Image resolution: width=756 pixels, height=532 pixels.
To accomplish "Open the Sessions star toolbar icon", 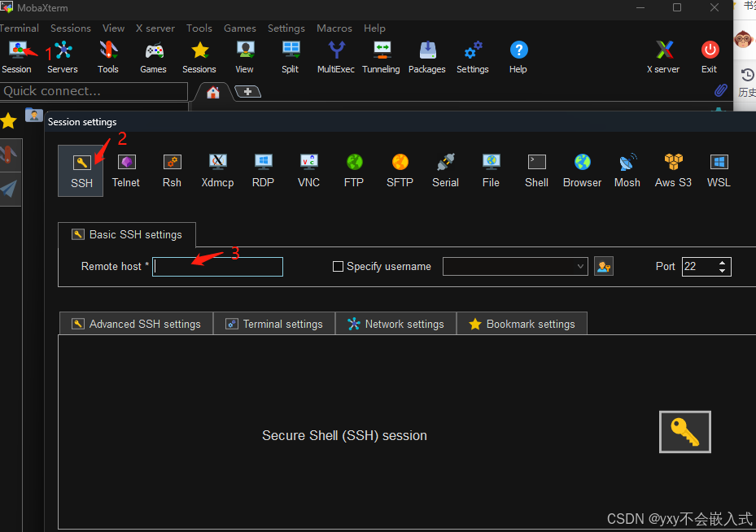I will (x=199, y=57).
